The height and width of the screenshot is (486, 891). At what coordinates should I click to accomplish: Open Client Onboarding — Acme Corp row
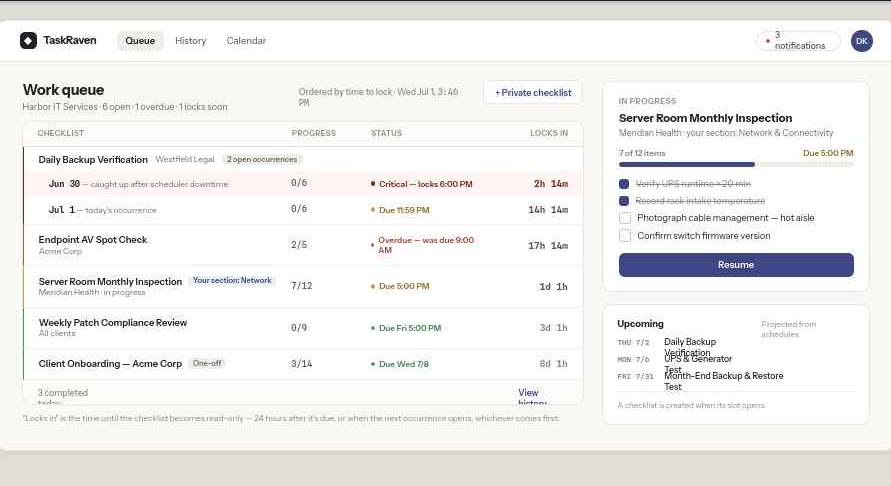pos(303,364)
